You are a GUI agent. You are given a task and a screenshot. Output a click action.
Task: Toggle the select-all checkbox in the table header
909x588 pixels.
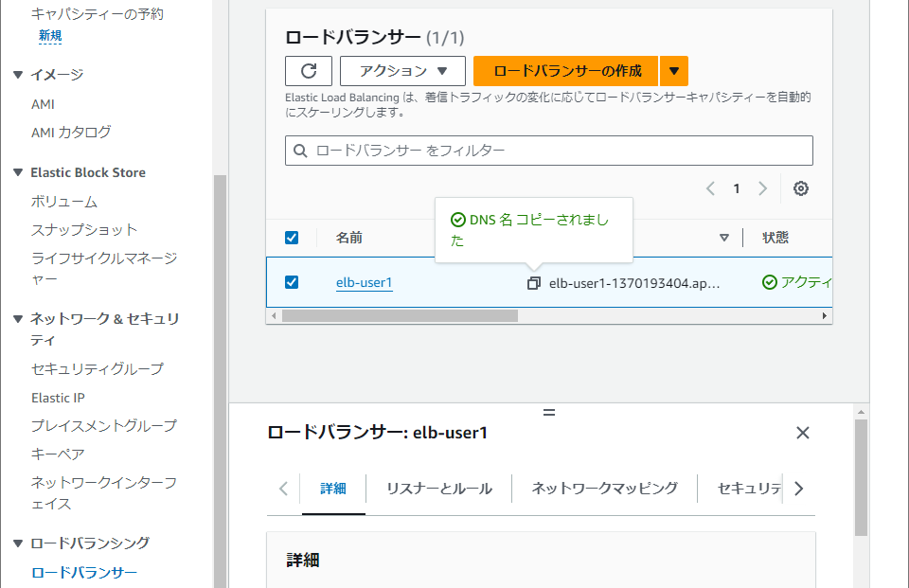(291, 238)
